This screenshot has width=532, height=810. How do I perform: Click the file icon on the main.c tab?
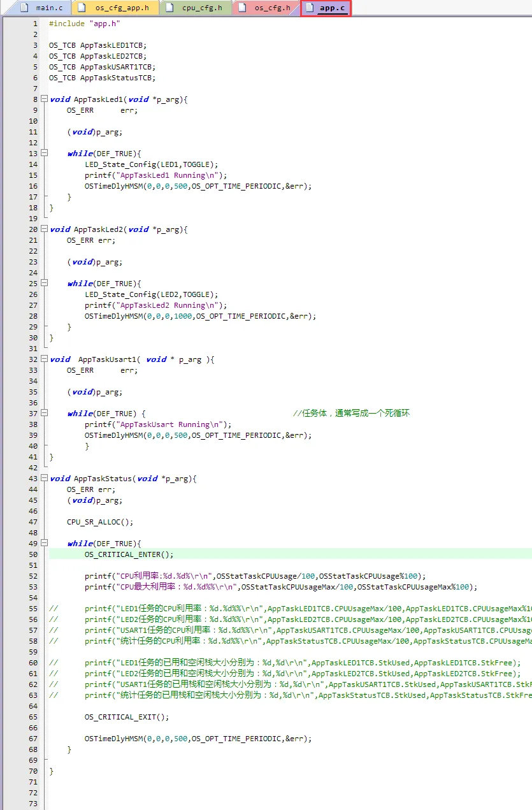(x=25, y=8)
